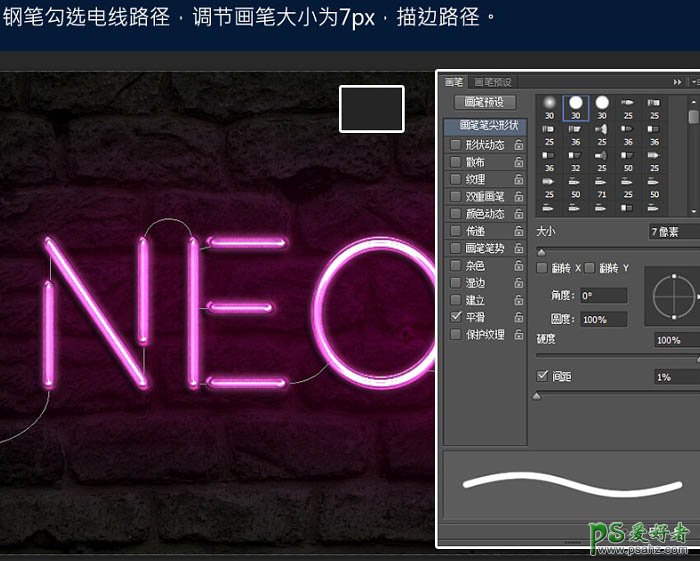
Task: Check the 翻转 X flip option
Action: (543, 268)
